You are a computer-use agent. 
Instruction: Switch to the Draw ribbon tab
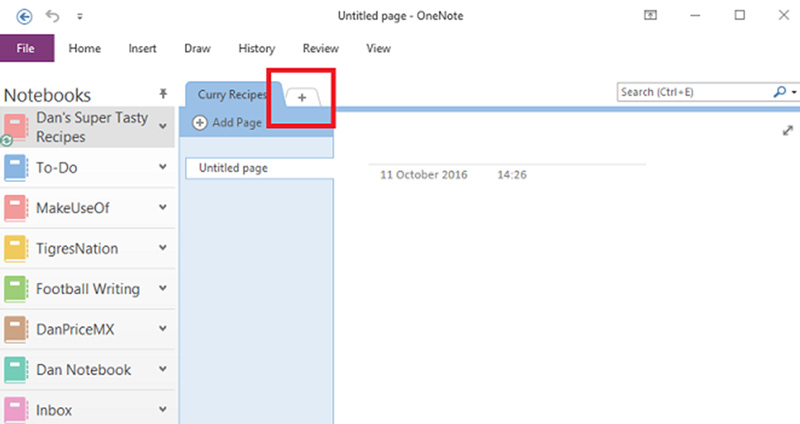coord(197,48)
